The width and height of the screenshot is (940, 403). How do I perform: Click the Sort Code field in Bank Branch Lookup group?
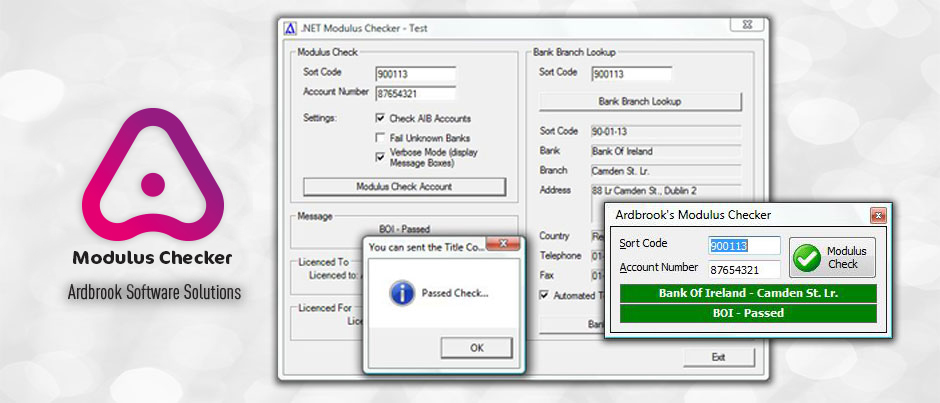click(x=631, y=74)
